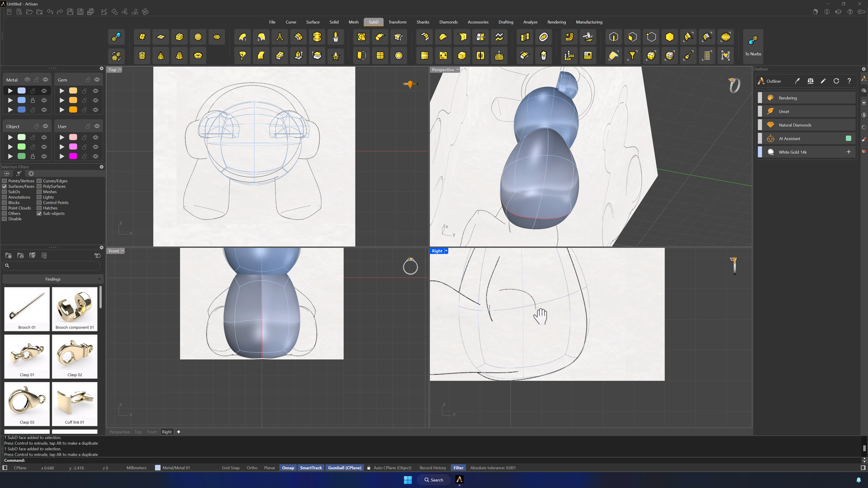The image size is (868, 488).
Task: Uncheck the Sub-objects filter checkbox
Action: point(39,213)
